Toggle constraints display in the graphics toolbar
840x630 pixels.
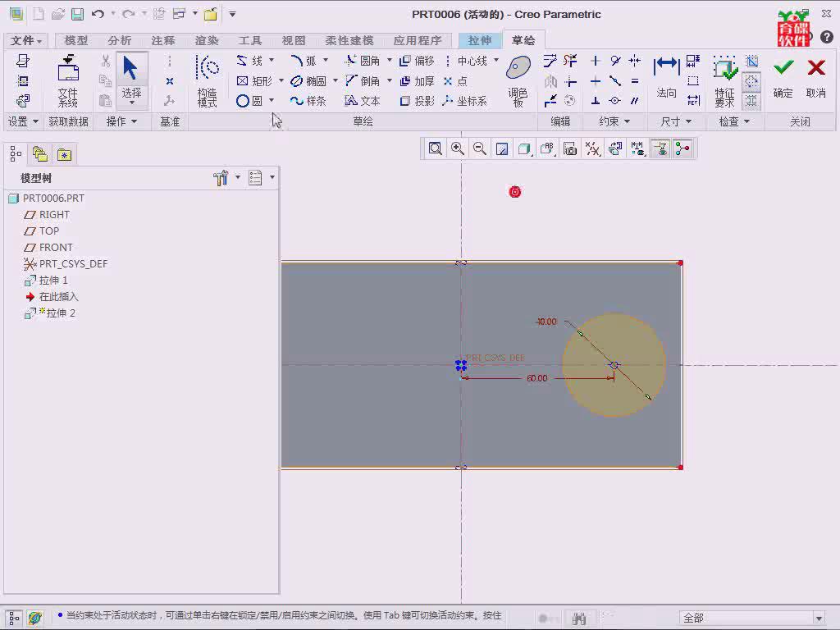coord(660,148)
